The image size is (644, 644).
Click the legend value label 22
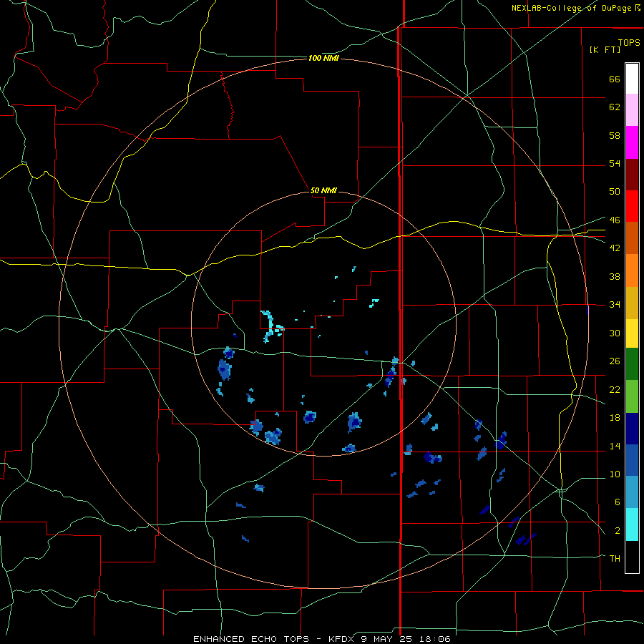tap(615, 389)
